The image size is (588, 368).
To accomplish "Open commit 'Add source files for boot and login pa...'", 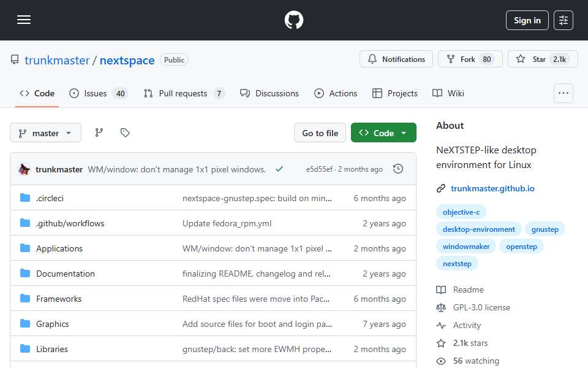I will [x=257, y=324].
